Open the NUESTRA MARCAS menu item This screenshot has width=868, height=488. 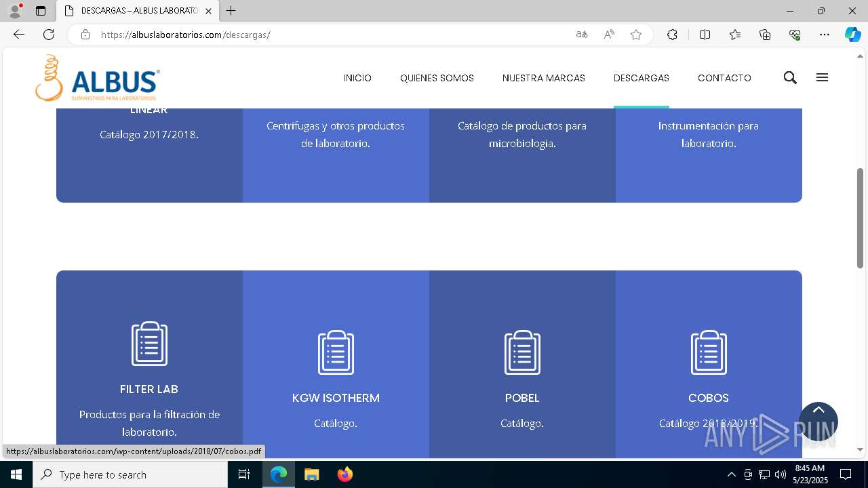click(x=544, y=78)
